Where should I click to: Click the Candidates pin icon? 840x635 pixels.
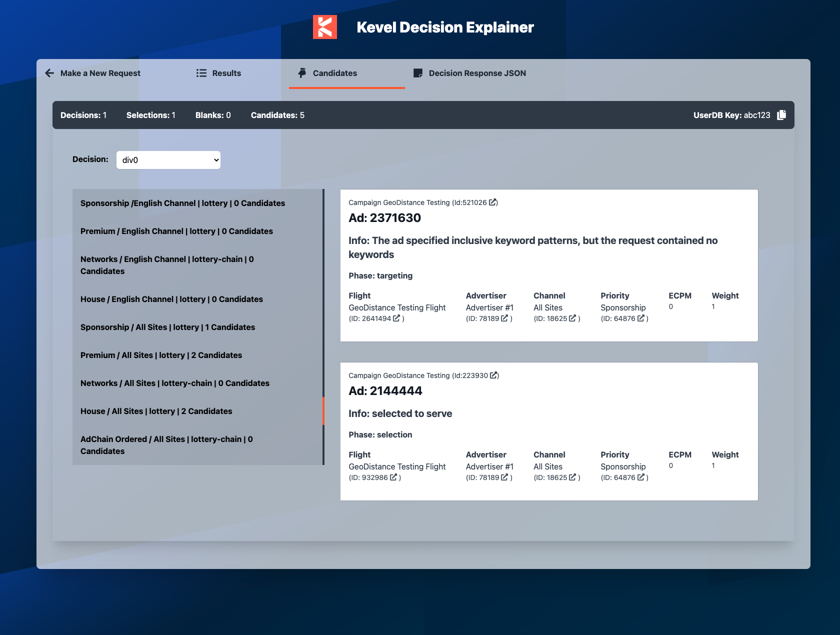[302, 73]
